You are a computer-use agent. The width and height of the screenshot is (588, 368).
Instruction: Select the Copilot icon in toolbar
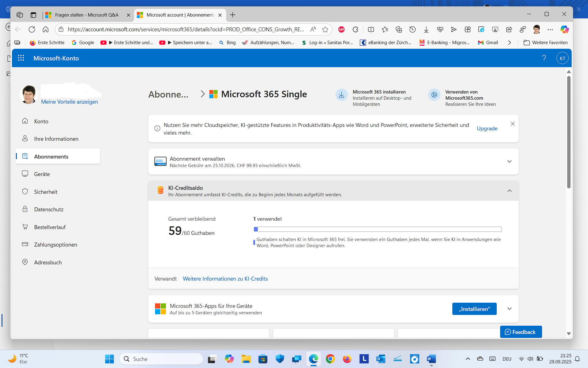pos(565,29)
